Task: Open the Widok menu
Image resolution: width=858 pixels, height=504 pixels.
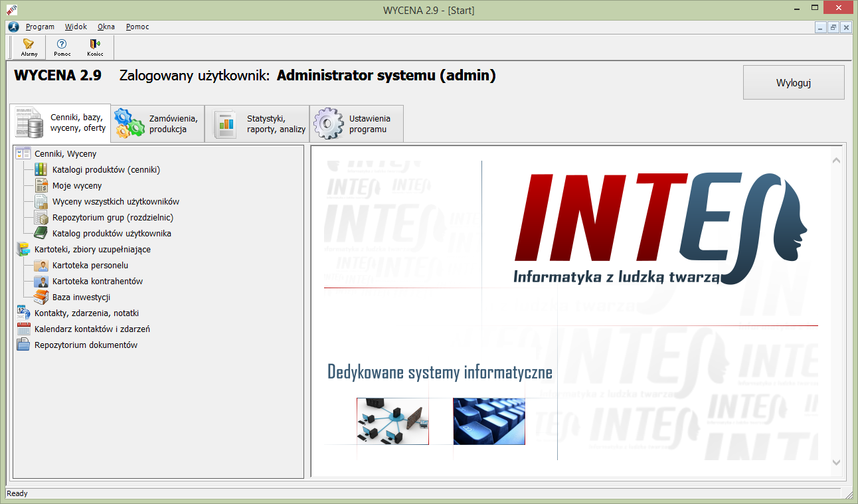Action: tap(76, 27)
